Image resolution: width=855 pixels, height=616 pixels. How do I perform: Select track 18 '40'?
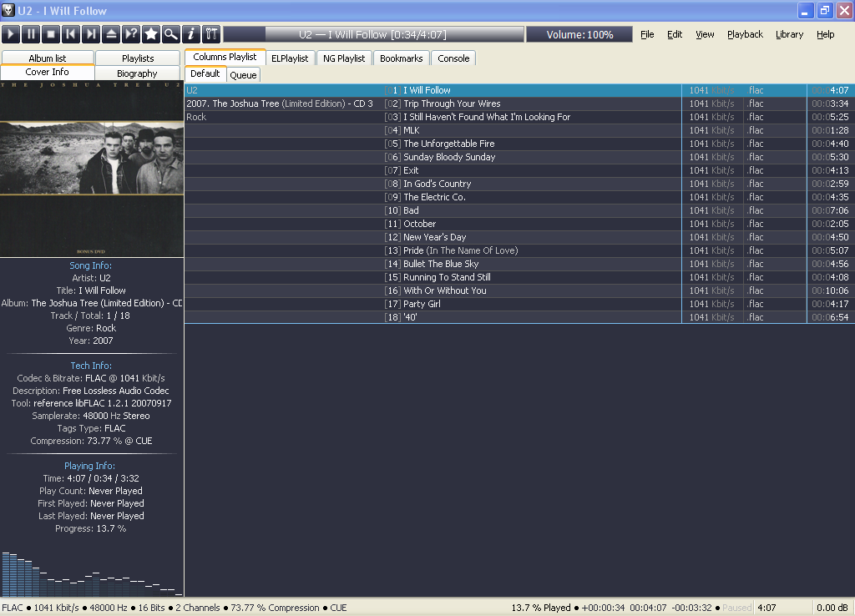tap(519, 317)
